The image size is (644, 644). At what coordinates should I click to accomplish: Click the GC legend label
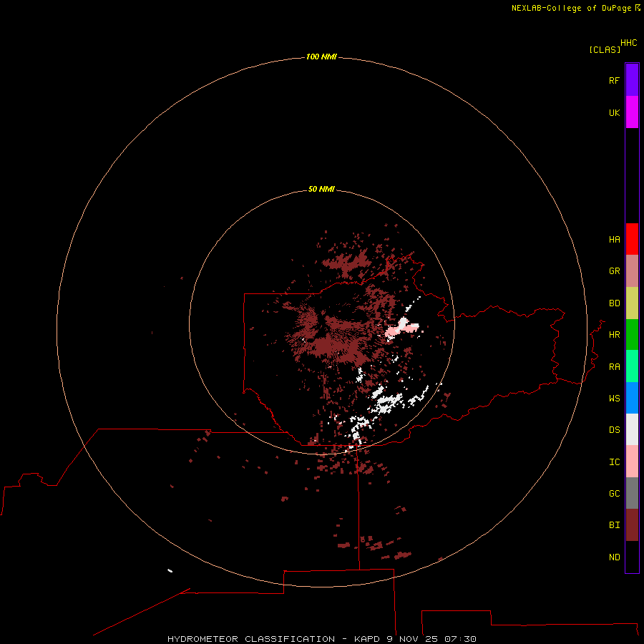point(614,493)
